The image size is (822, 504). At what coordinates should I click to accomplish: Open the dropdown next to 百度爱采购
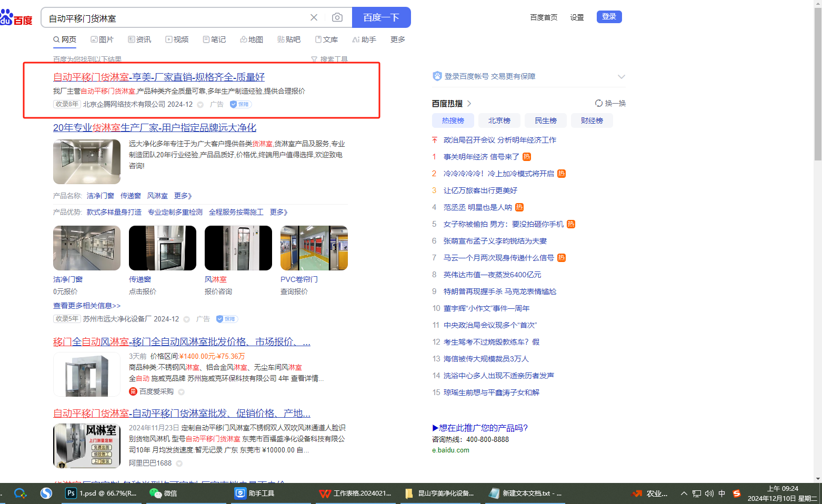pyautogui.click(x=182, y=392)
